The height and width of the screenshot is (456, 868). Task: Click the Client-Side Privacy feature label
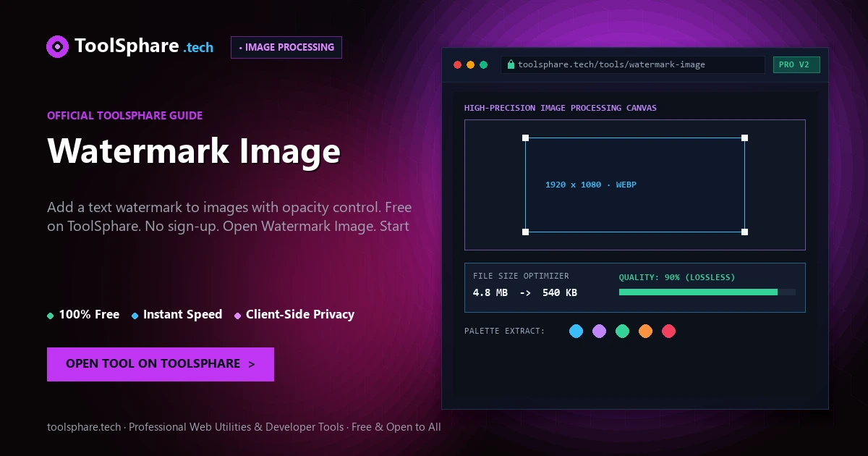300,314
